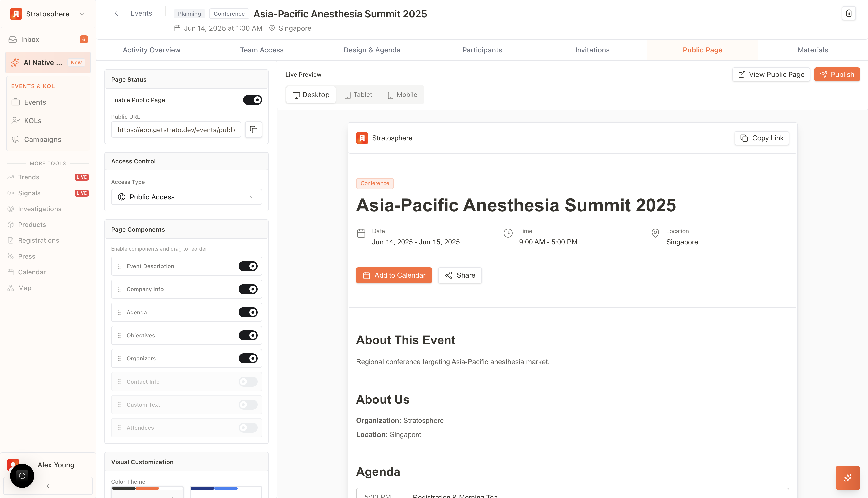Open the Access Type dropdown
Screen dimensions: 868x498
click(186, 197)
